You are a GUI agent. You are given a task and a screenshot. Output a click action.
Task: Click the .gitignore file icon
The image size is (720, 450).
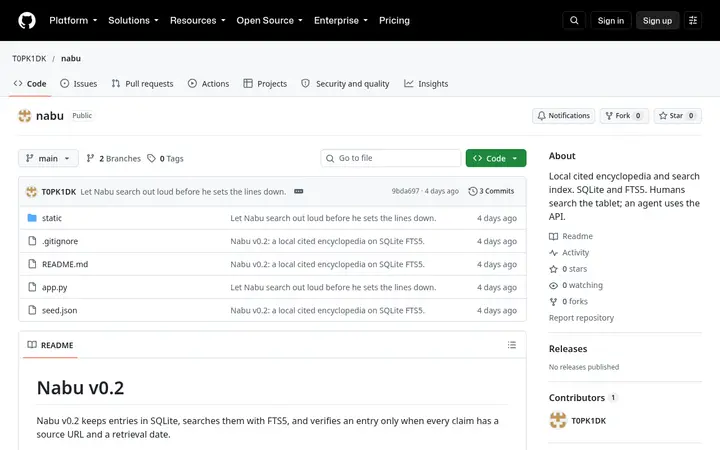click(x=32, y=241)
